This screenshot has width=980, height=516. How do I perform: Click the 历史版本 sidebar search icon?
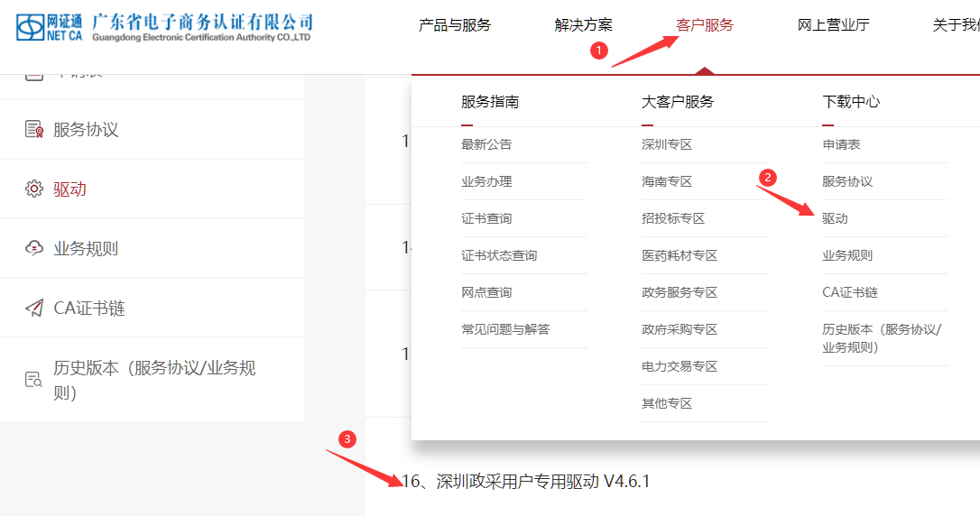coord(34,380)
